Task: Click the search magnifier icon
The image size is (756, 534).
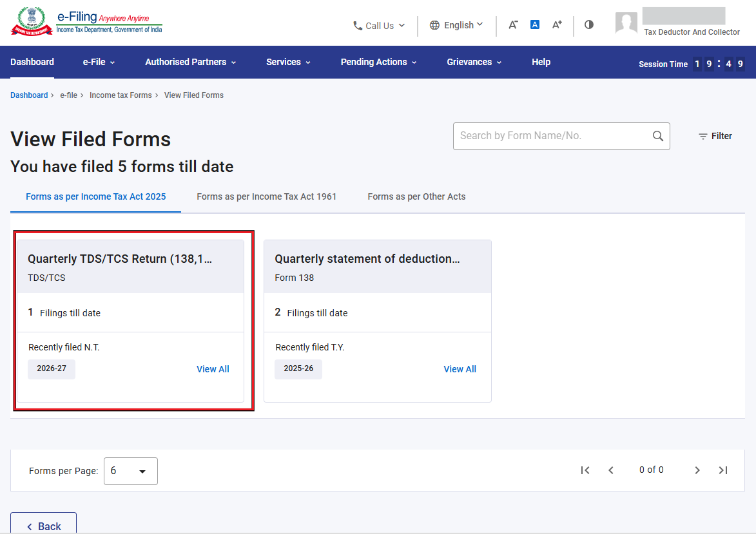Action: (657, 136)
